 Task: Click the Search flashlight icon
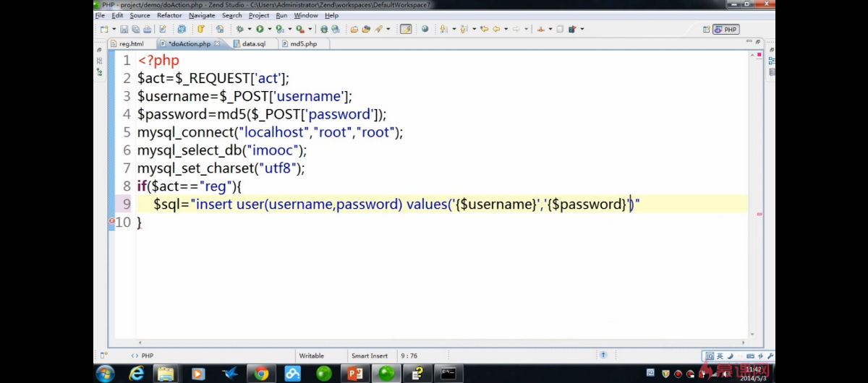coord(378,29)
